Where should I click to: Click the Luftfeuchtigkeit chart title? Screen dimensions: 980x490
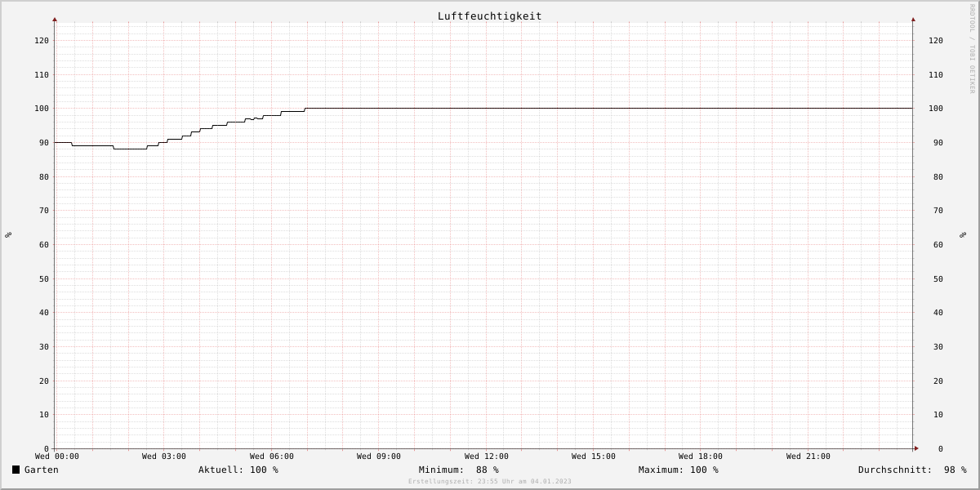(489, 16)
